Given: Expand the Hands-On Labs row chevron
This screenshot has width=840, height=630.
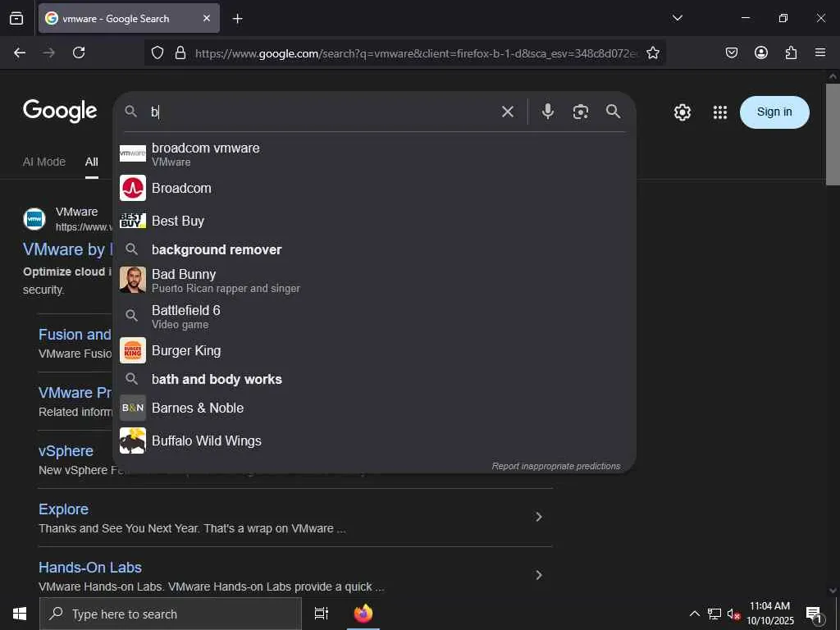Looking at the screenshot, I should [x=538, y=575].
